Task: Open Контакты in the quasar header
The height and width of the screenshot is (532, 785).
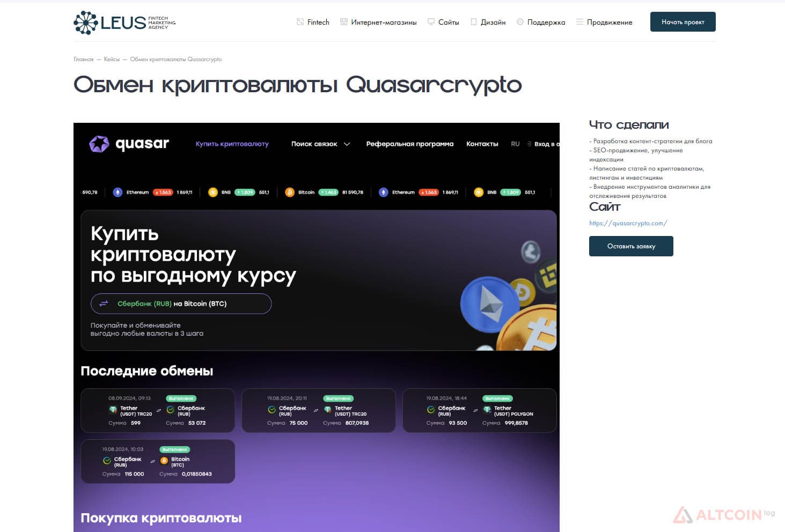Action: (482, 144)
